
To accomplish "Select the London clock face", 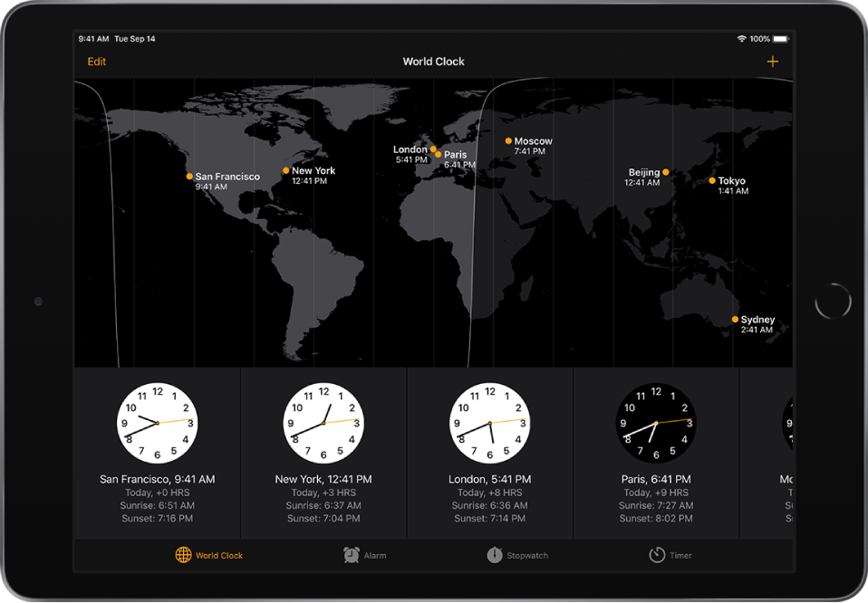I will [488, 423].
